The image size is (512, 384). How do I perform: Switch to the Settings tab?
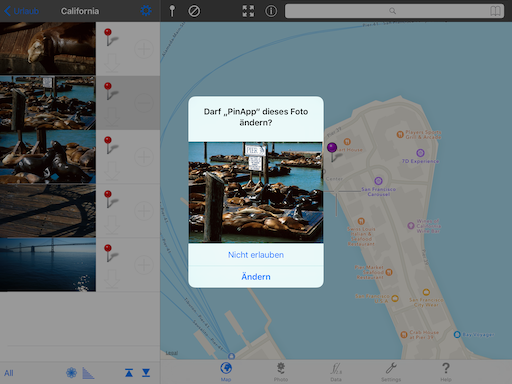tap(391, 372)
